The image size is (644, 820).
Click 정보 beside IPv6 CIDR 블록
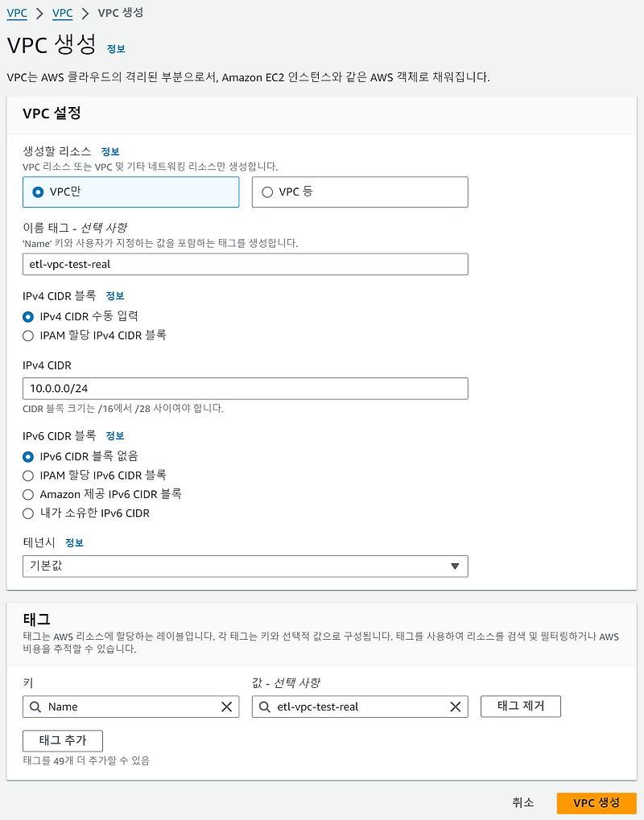(x=114, y=436)
